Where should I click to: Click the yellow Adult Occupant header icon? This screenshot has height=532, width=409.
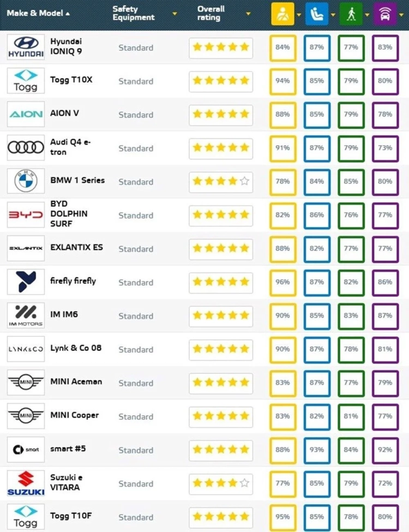coord(282,14)
